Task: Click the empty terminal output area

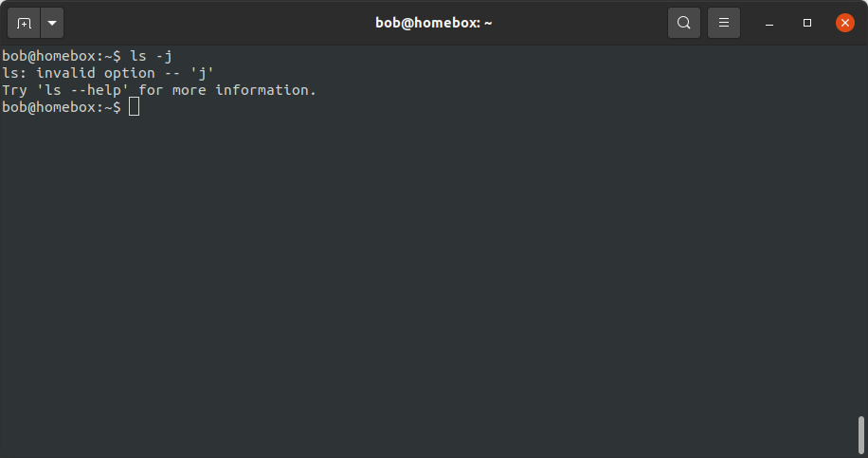Action: pyautogui.click(x=426, y=284)
